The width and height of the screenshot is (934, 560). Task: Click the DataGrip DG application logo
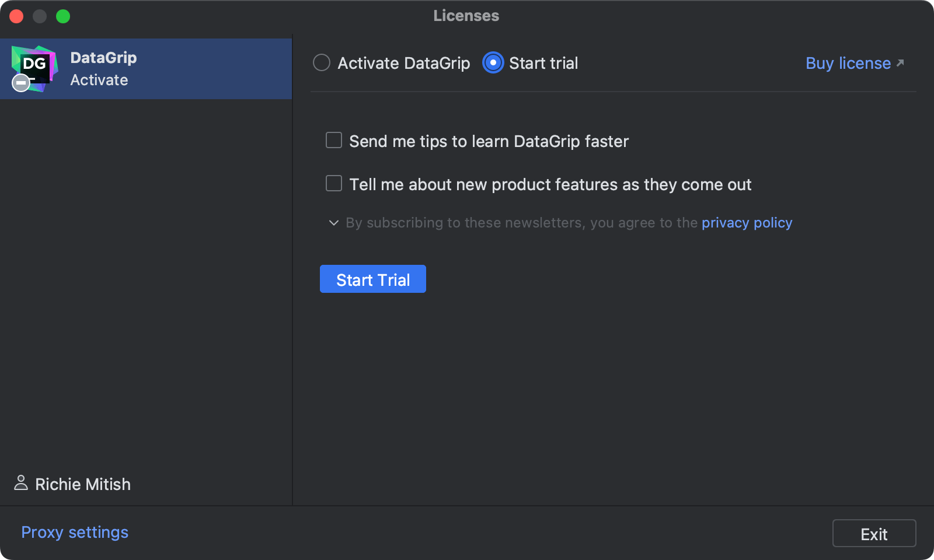tap(35, 68)
